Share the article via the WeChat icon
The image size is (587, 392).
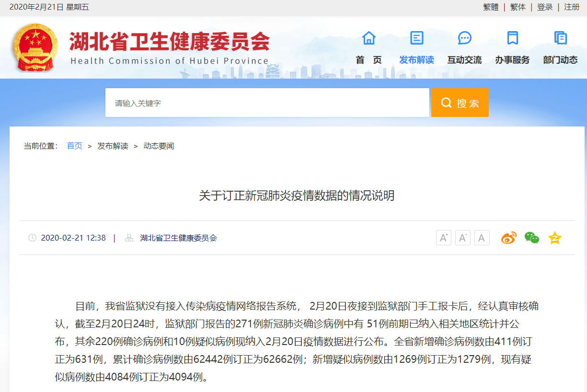(x=531, y=237)
